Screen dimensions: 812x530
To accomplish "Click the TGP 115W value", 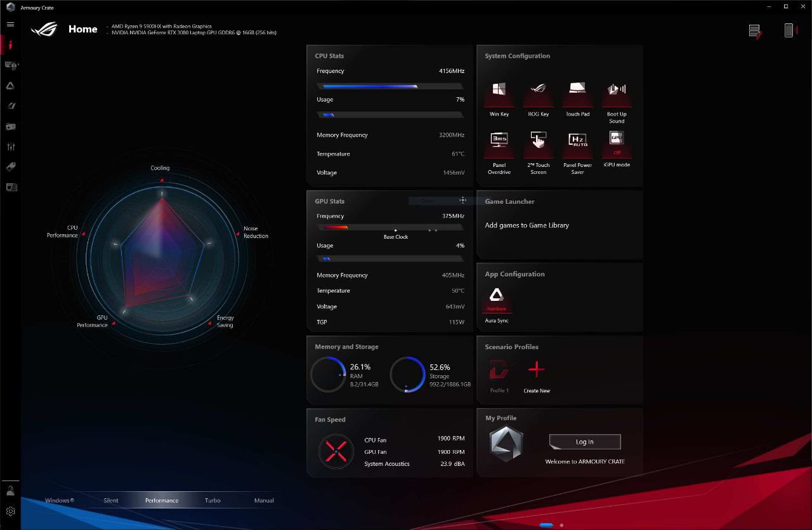I will tap(457, 322).
